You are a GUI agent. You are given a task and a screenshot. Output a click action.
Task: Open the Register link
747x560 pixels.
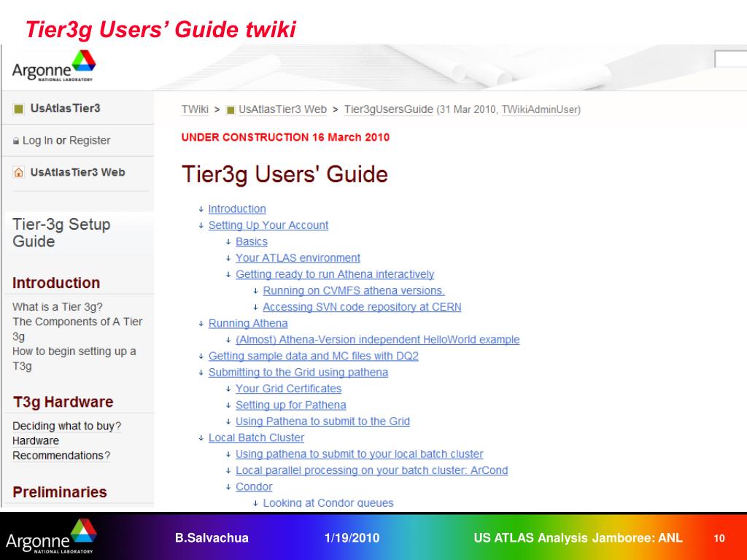(90, 141)
